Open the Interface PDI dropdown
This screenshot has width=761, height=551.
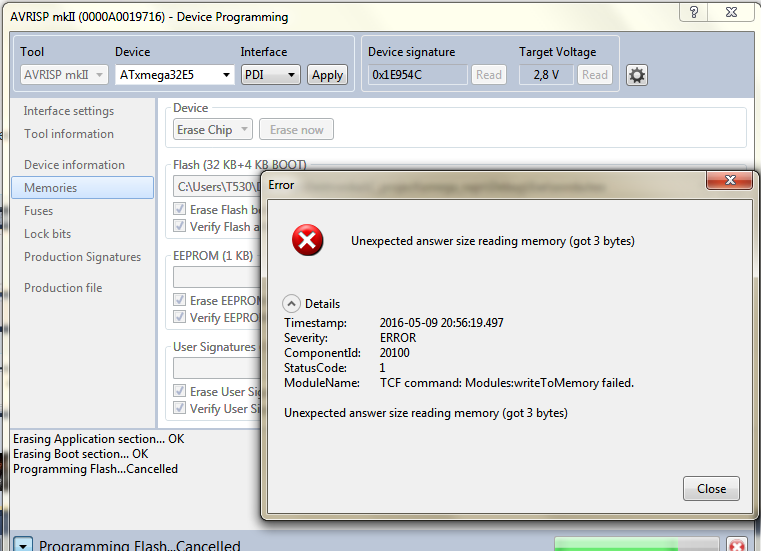[270, 75]
